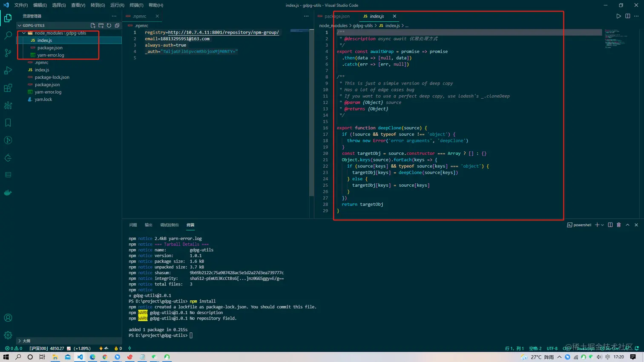Image resolution: width=644 pixels, height=362 pixels.
Task: Open the 终端(T) menu
Action: coord(136,5)
